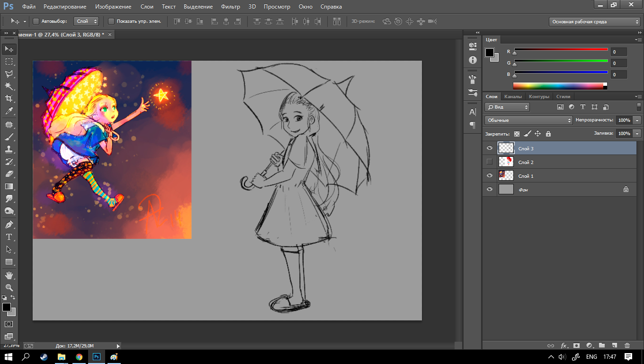Close the document tab
644x364 pixels.
click(110, 35)
